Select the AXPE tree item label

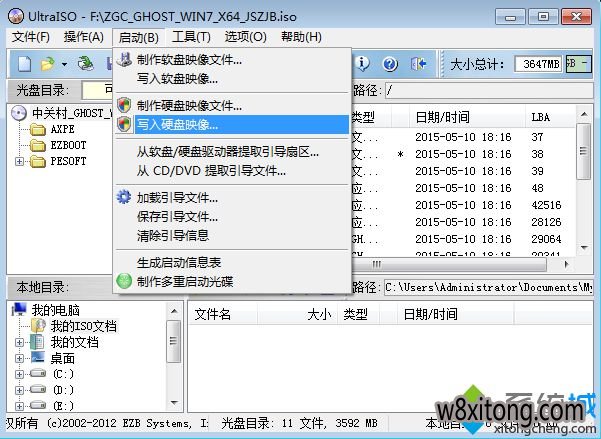pyautogui.click(x=62, y=130)
